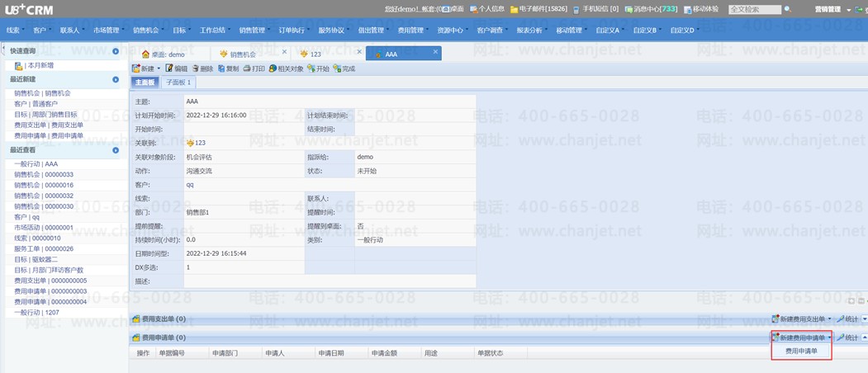
Task: Click the 复制 (Copy) toolbar icon
Action: (228, 68)
